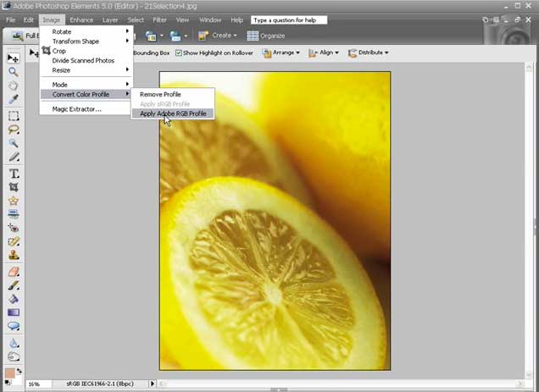The height and width of the screenshot is (392, 539).
Task: Open status bar info arrow popup
Action: pyautogui.click(x=153, y=384)
